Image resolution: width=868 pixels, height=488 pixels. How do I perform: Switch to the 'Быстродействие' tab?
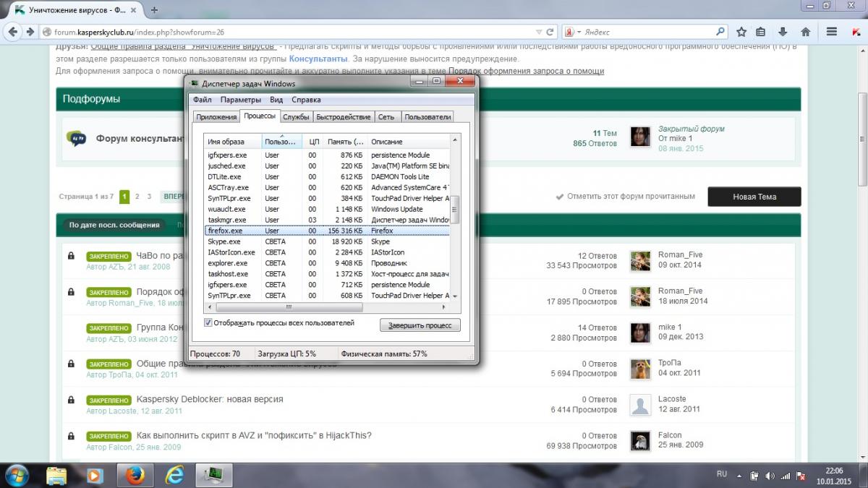344,117
